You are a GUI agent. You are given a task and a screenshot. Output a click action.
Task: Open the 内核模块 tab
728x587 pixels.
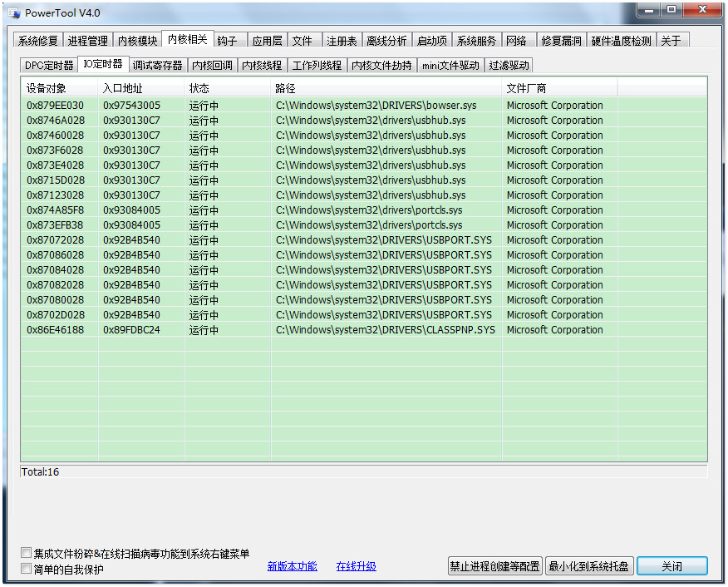coord(137,41)
